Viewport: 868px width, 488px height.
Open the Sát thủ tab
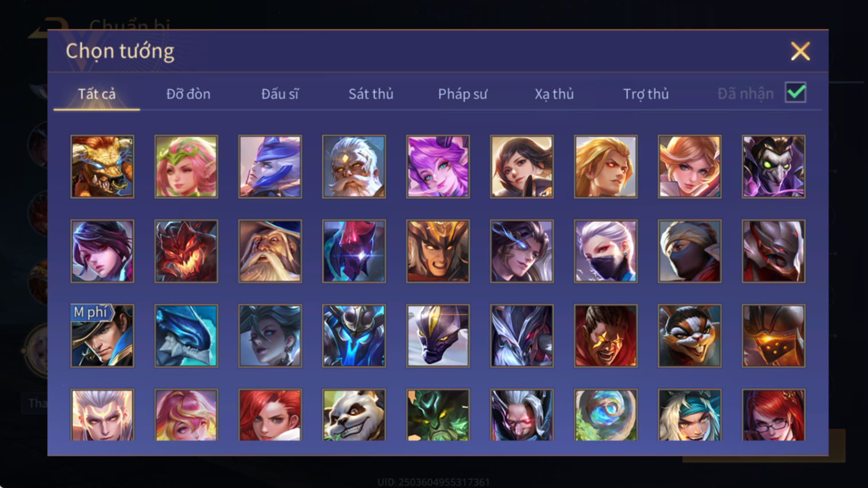click(x=371, y=94)
